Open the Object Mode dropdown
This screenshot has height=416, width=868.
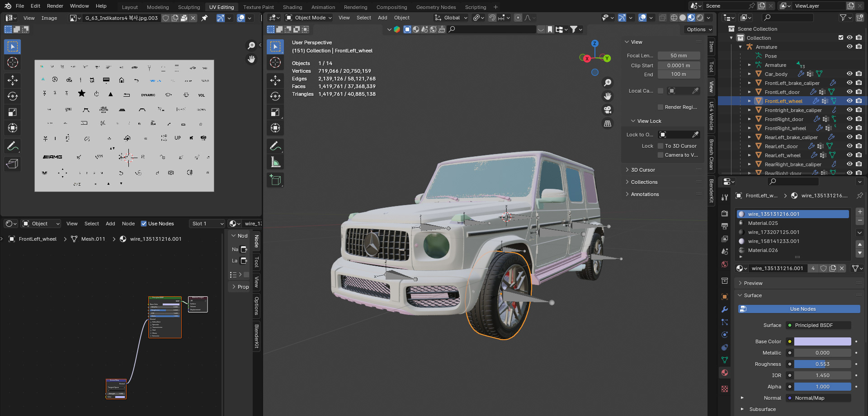click(x=309, y=18)
